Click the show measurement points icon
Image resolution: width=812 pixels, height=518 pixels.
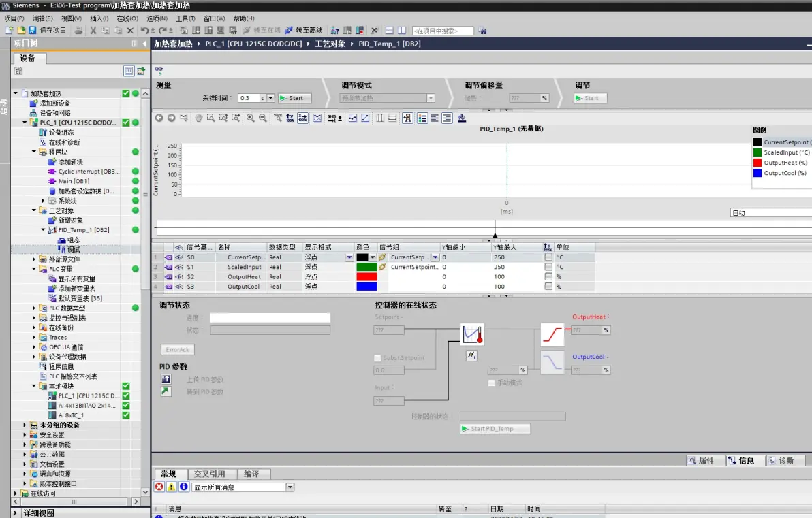(353, 118)
